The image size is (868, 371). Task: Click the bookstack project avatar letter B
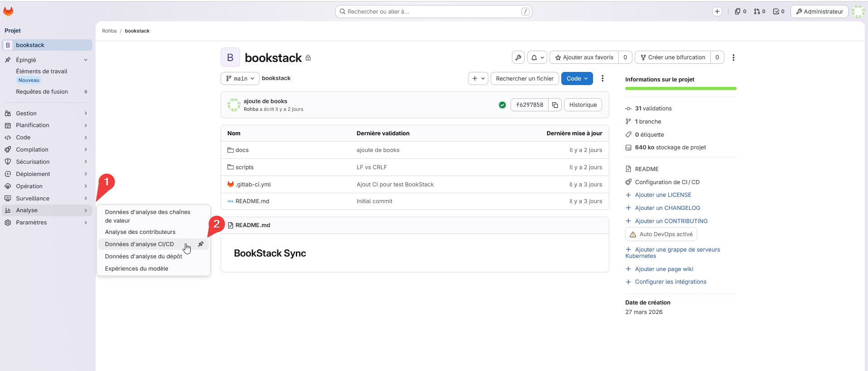[x=230, y=57]
